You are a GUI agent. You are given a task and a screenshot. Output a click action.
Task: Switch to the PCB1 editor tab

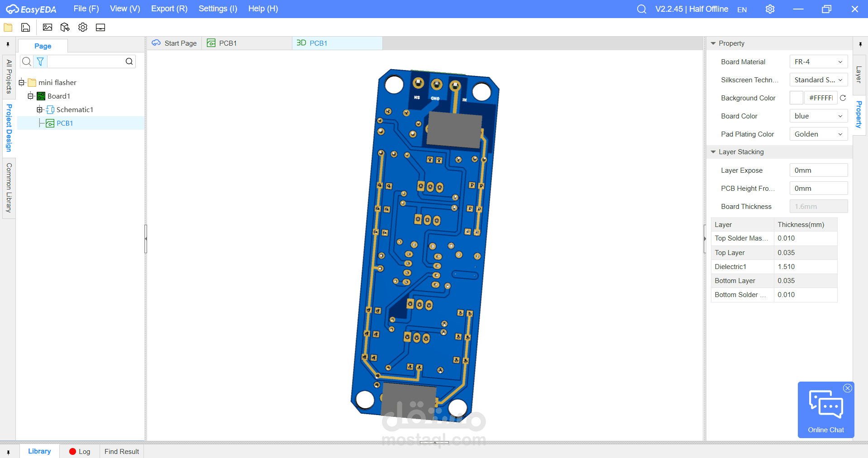click(247, 43)
